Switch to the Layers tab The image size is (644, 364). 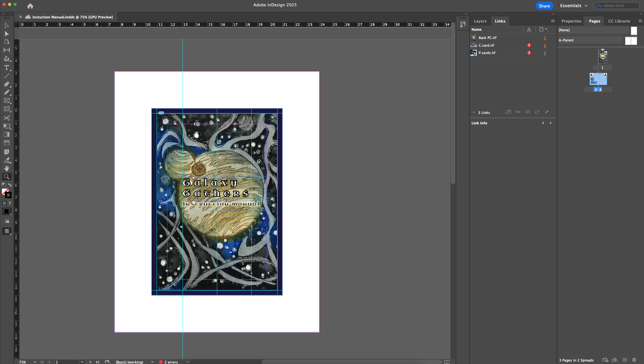[x=479, y=21]
